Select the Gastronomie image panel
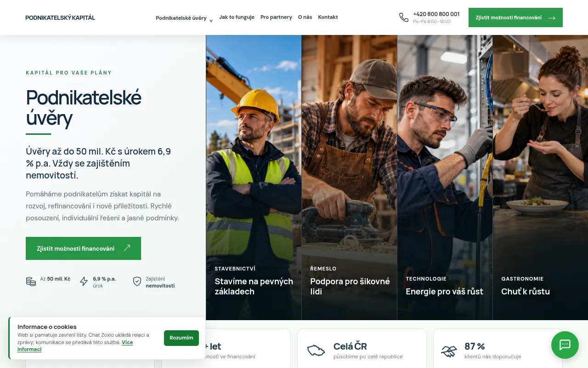This screenshot has width=588, height=368. [540, 178]
